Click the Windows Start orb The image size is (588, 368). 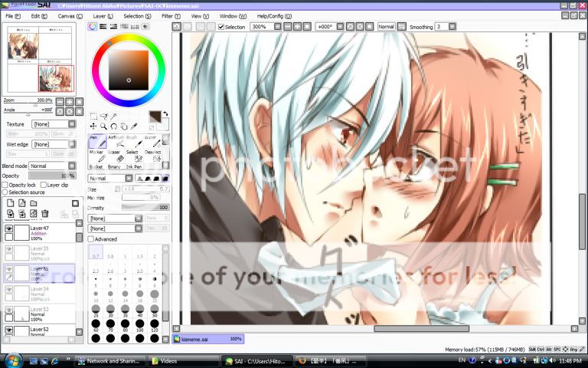pos(14,360)
